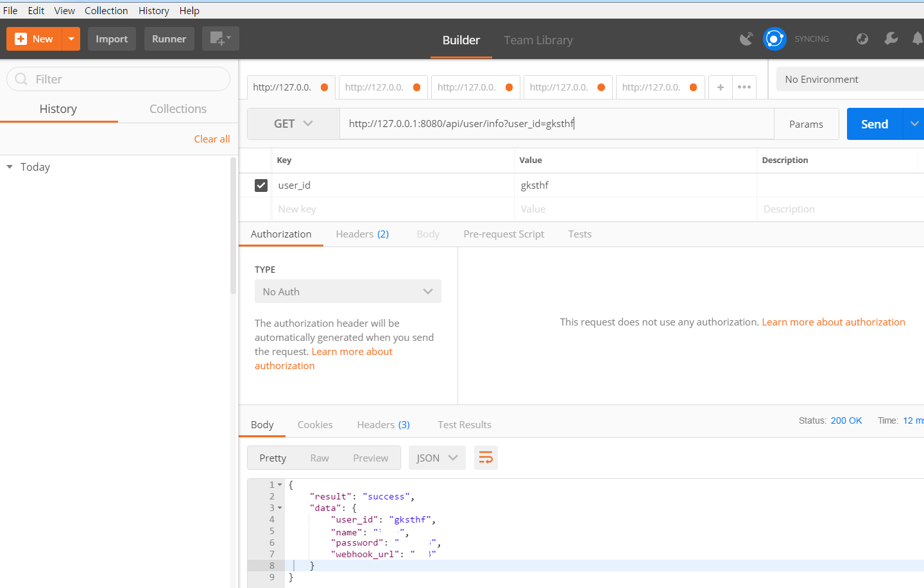Collapse JSON root at line 1 fold arrow

(280, 485)
